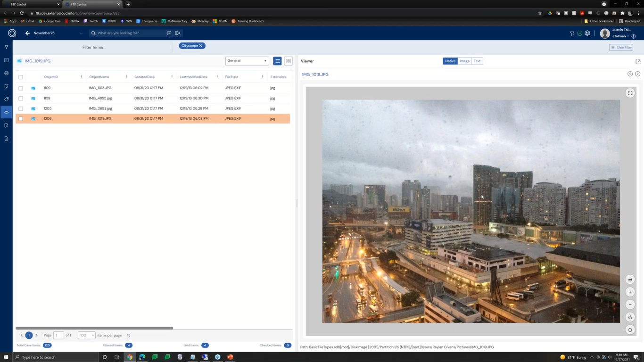
Task: Open settings gear in top header
Action: 587,33
